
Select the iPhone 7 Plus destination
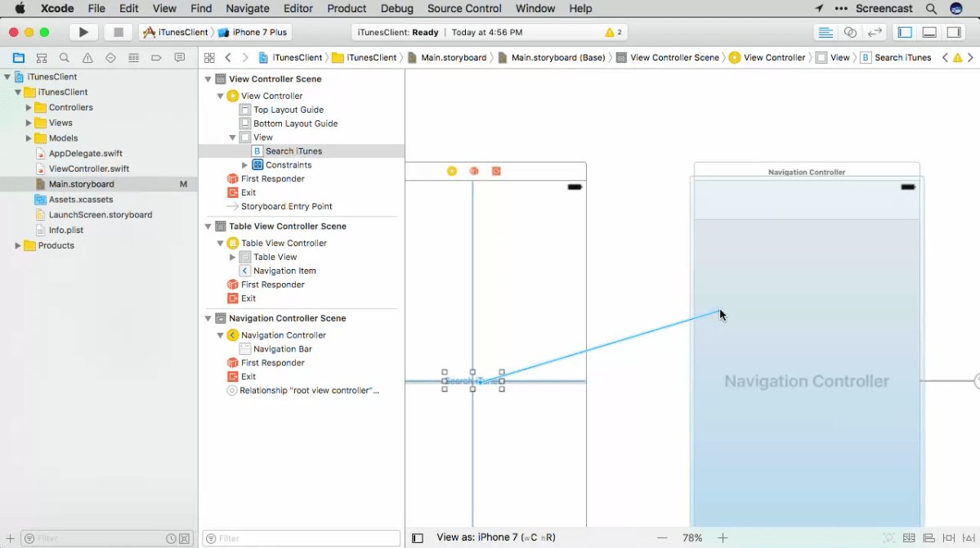point(253,32)
